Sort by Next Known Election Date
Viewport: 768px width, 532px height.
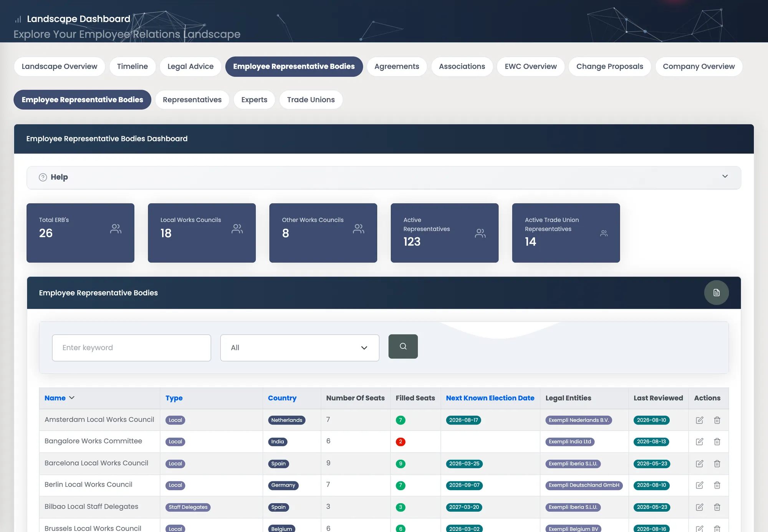pos(490,398)
